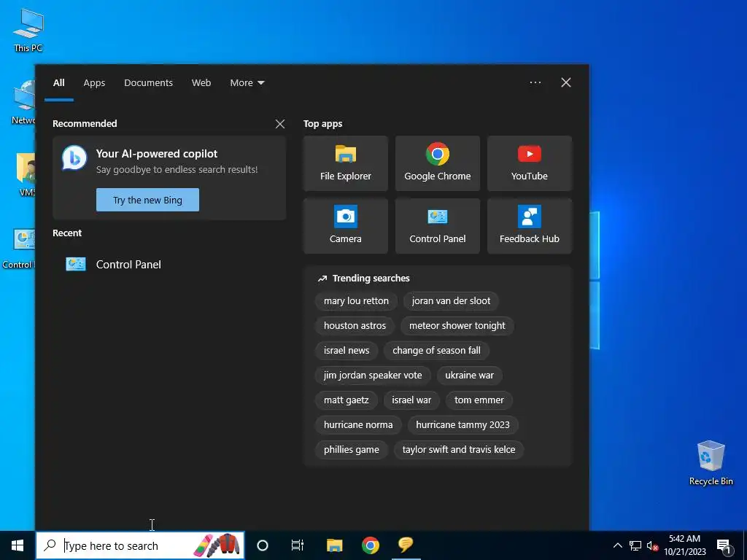This screenshot has height=560, width=747.
Task: Click the 'israel news' trending search
Action: pos(347,351)
